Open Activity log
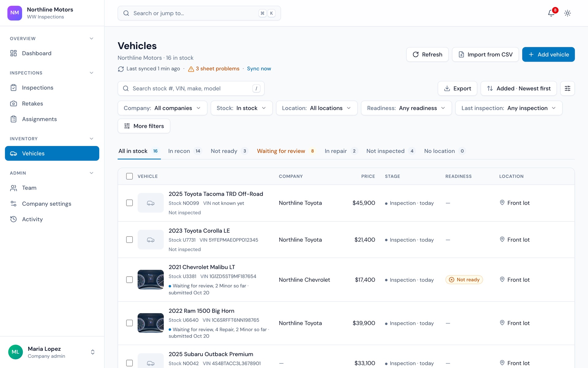The height and width of the screenshot is (368, 588). point(52,219)
